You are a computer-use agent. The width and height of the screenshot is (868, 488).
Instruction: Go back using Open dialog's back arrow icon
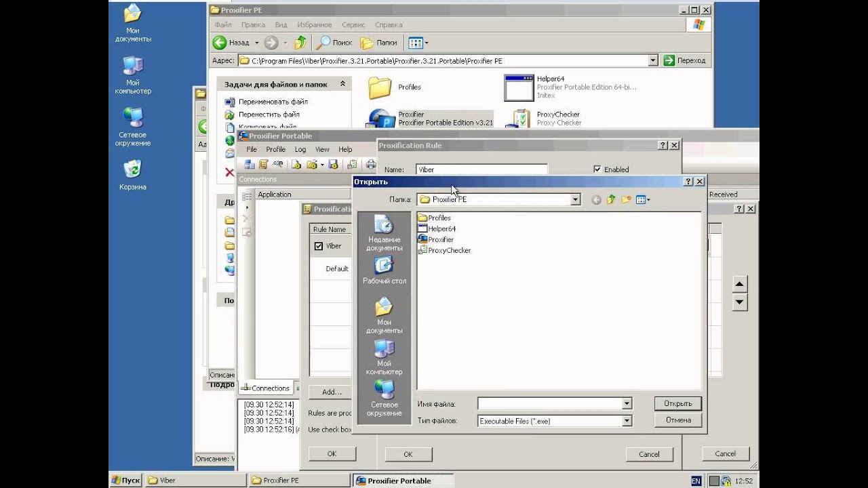[596, 199]
